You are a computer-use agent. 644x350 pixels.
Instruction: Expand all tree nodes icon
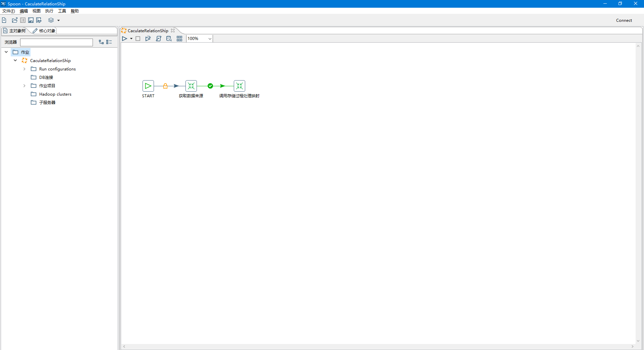[101, 42]
